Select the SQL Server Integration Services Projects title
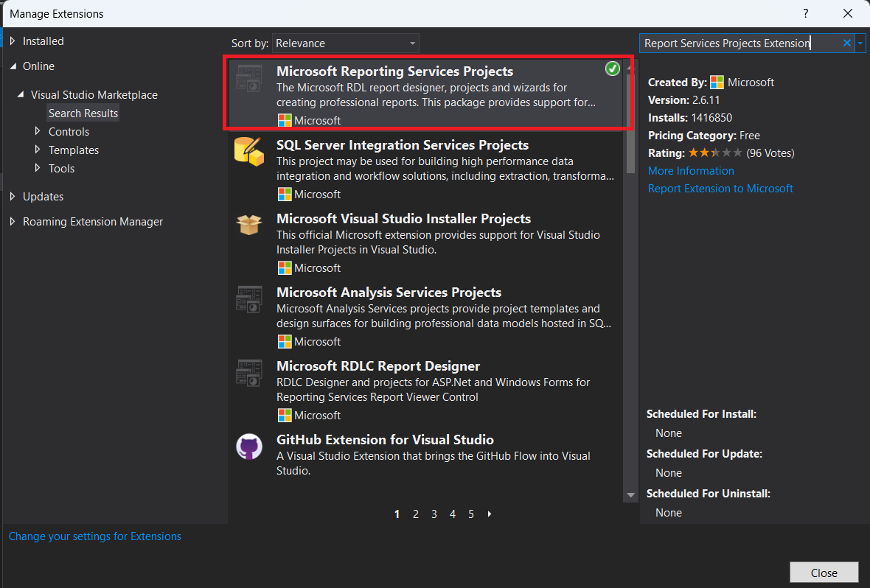Image resolution: width=870 pixels, height=588 pixels. [x=403, y=144]
